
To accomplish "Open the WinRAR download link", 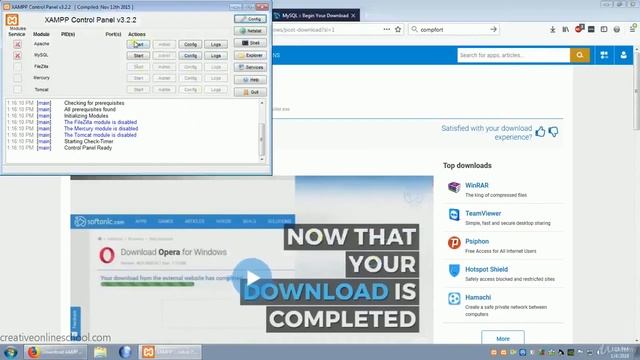I will pos(477,185).
